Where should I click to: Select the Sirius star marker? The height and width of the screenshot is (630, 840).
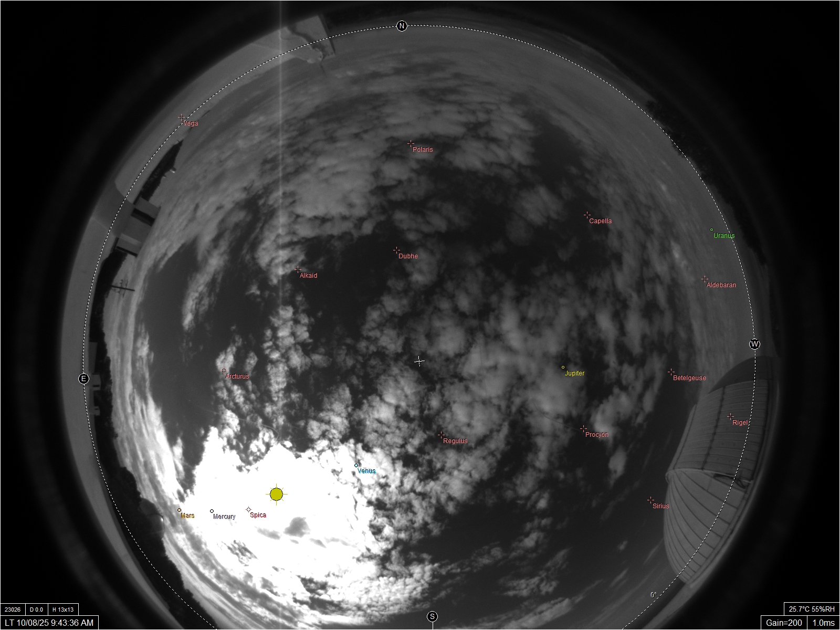(650, 500)
